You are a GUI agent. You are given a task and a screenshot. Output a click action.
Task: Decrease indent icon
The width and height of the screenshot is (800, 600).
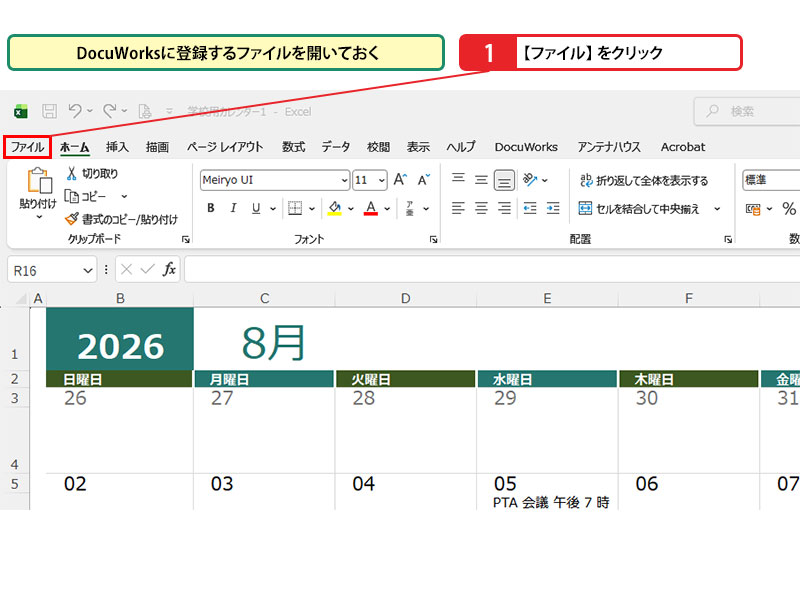coord(530,208)
